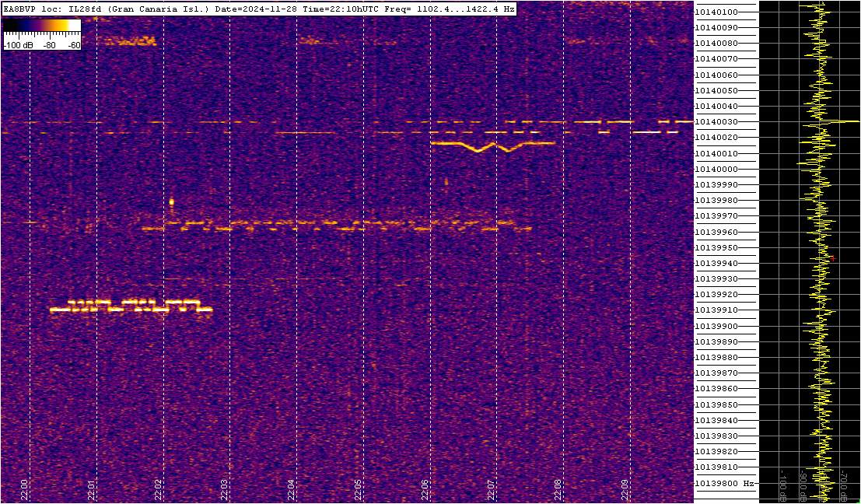Click the "-60" color legend label
The width and height of the screenshot is (861, 504).
72,45
